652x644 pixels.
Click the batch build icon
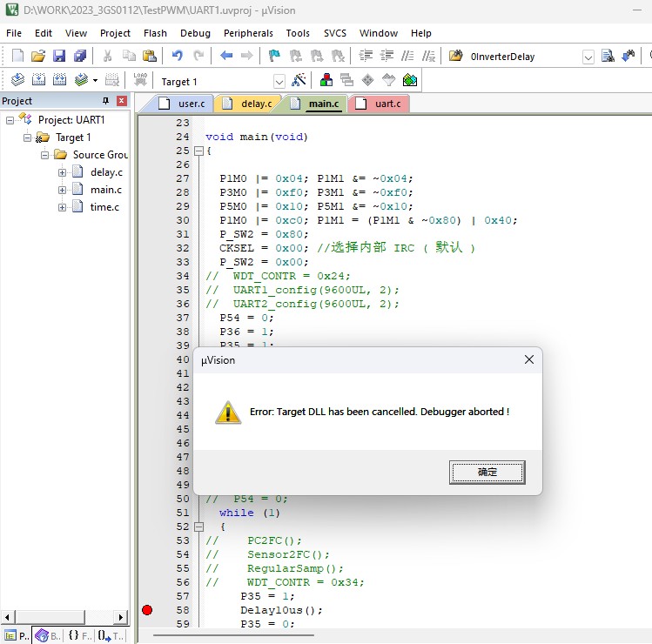coord(81,79)
